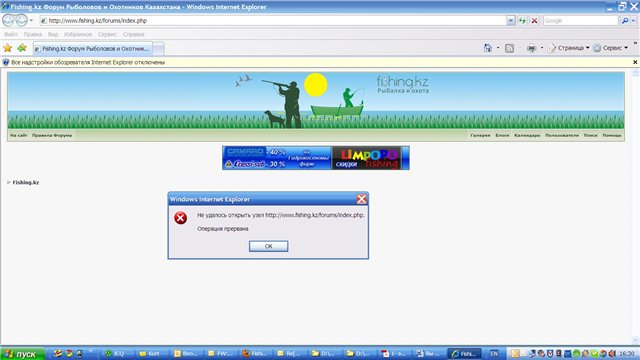Click the RSS feeds icon
This screenshot has height=360, width=640.
pos(509,48)
